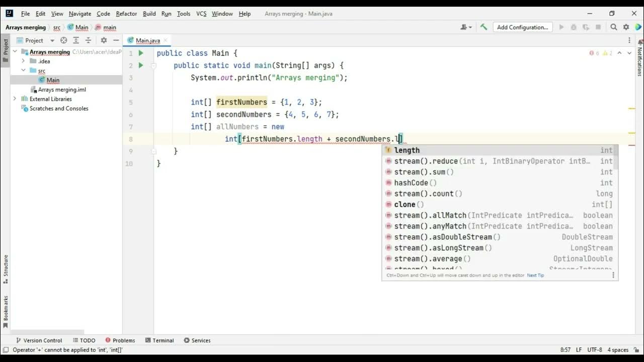Click Collapse All in Project panel

coord(88,40)
